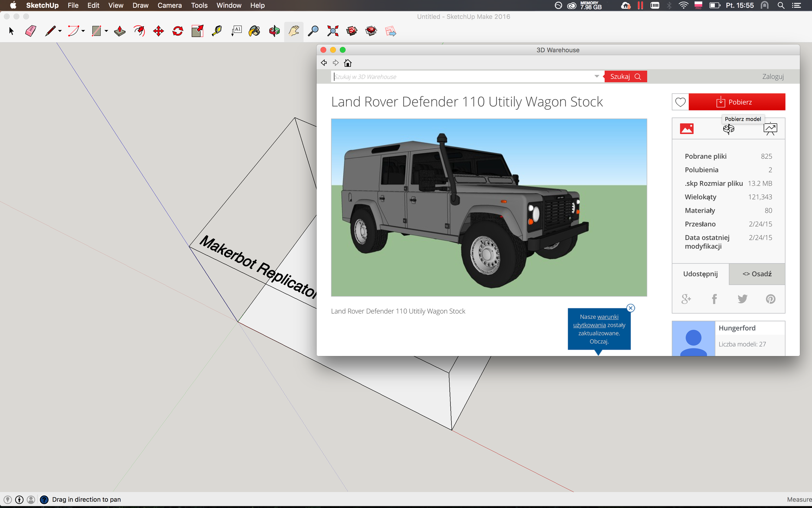Open the Draw menu
The width and height of the screenshot is (812, 508).
[140, 5]
